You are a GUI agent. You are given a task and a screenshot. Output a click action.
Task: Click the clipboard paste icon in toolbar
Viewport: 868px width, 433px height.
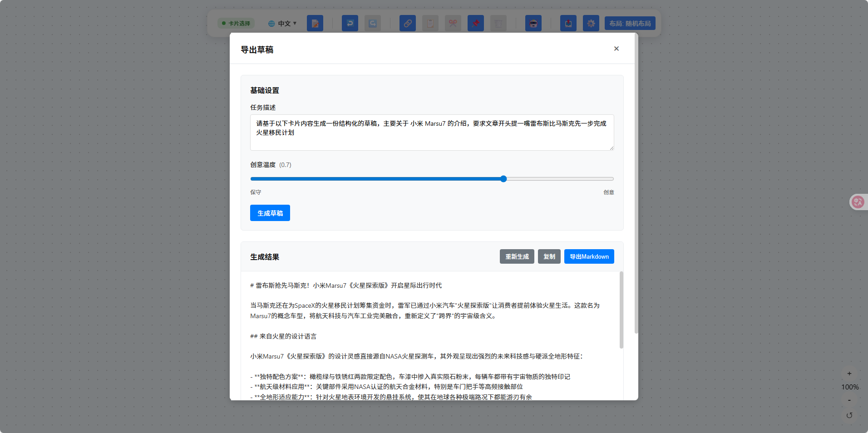[x=430, y=23]
